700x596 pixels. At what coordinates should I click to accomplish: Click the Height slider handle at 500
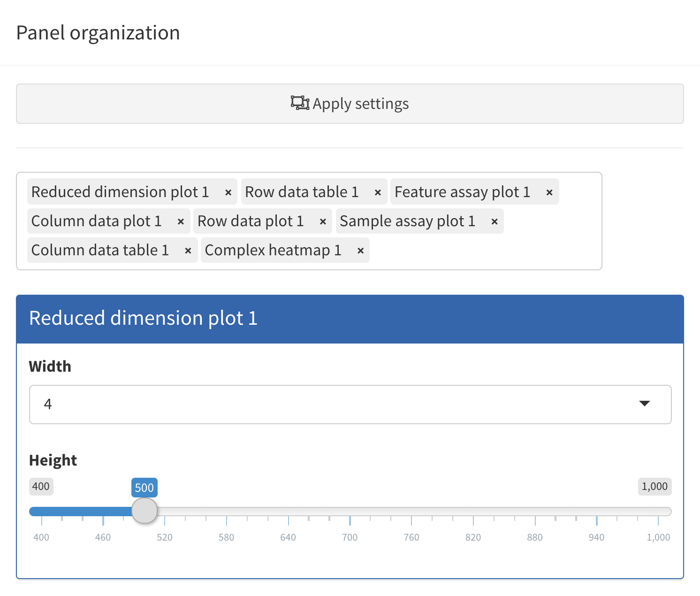145,511
